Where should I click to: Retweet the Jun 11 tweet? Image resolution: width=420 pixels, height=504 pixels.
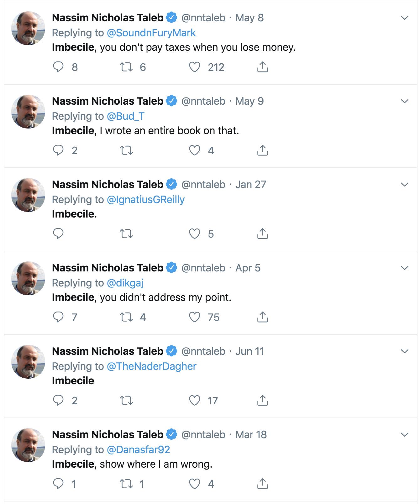126,401
